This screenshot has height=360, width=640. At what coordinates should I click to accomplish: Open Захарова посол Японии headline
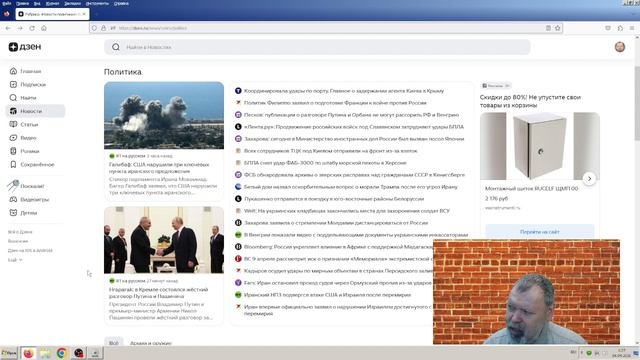[x=354, y=139]
